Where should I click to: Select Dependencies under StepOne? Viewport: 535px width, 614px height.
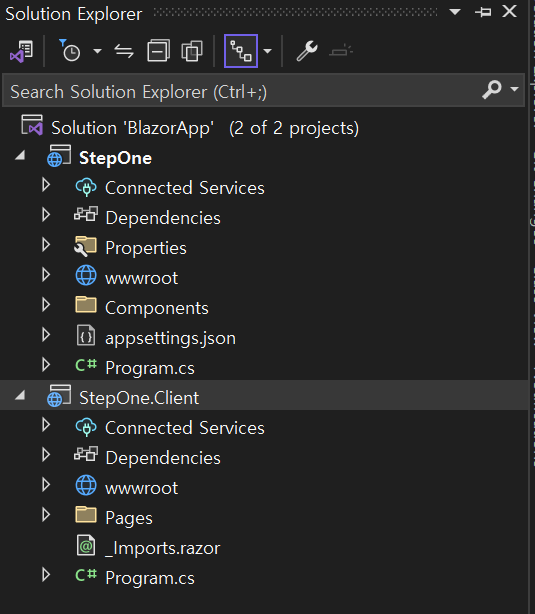[x=163, y=218]
